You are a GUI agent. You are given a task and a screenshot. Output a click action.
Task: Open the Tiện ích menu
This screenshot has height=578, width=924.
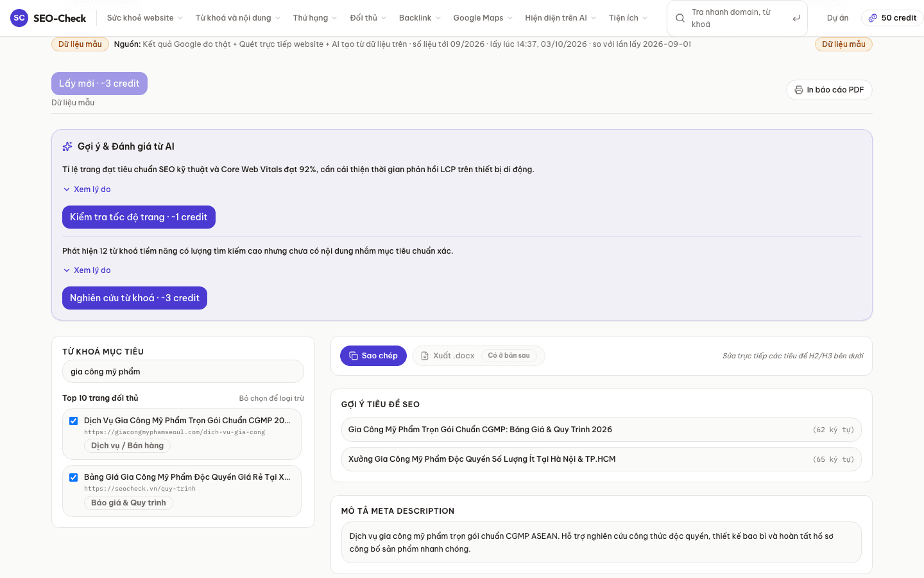click(628, 18)
